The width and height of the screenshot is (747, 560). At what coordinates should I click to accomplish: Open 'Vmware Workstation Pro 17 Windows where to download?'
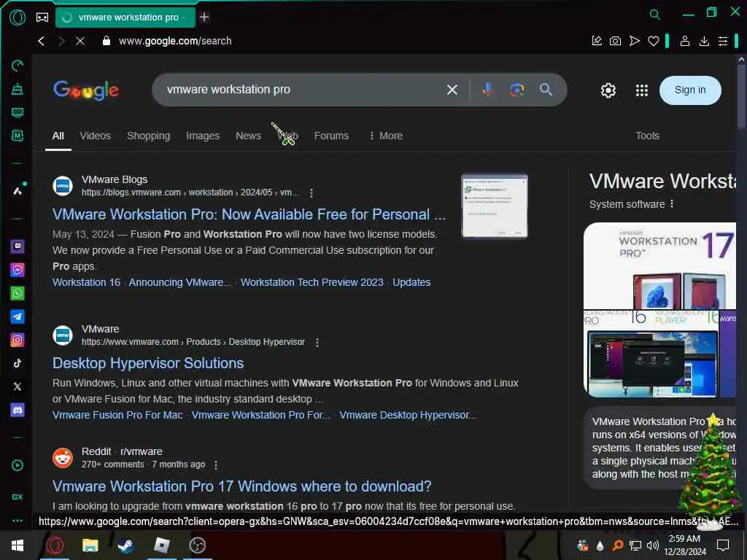click(x=241, y=486)
